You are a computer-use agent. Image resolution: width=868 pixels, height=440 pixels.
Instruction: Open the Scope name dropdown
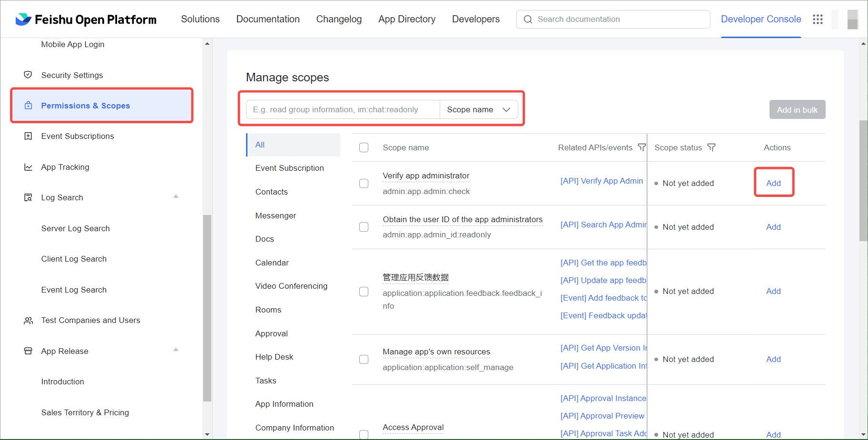[x=478, y=110]
